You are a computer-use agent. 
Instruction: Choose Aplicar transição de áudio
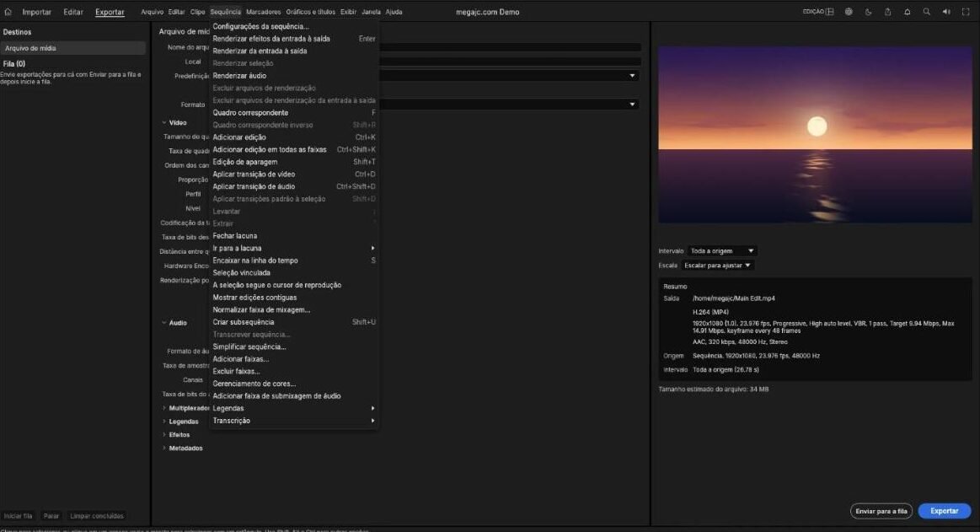293,186
